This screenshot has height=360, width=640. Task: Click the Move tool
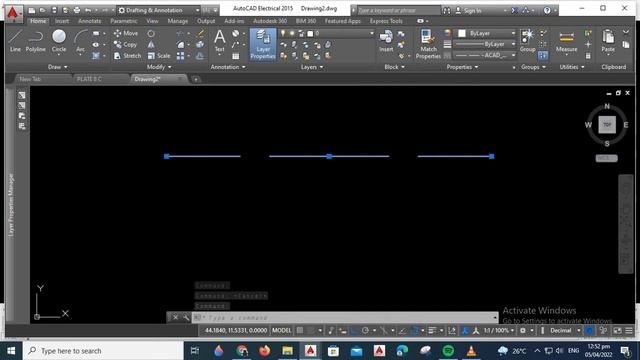click(x=126, y=33)
